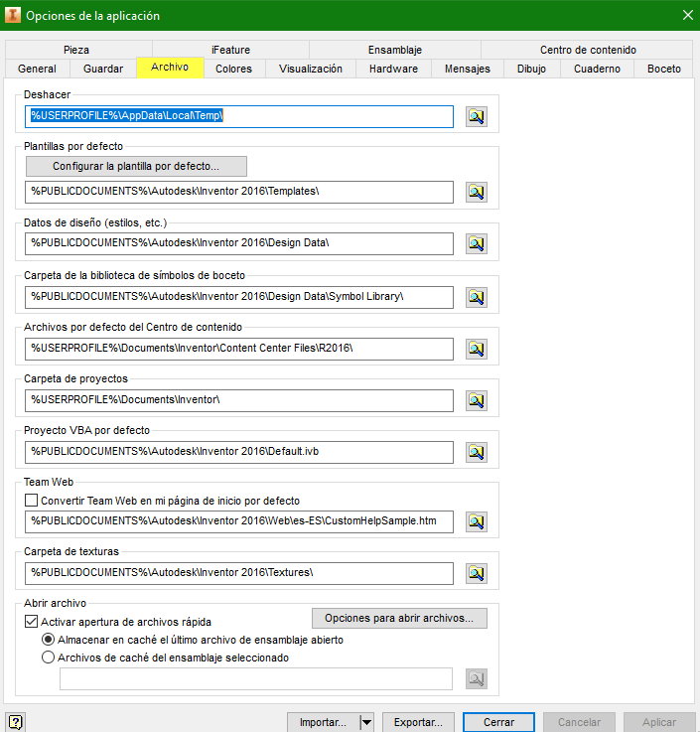Select Archivos de caché del ensamblaje seleccionado
Image resolution: width=700 pixels, height=732 pixels.
point(48,658)
